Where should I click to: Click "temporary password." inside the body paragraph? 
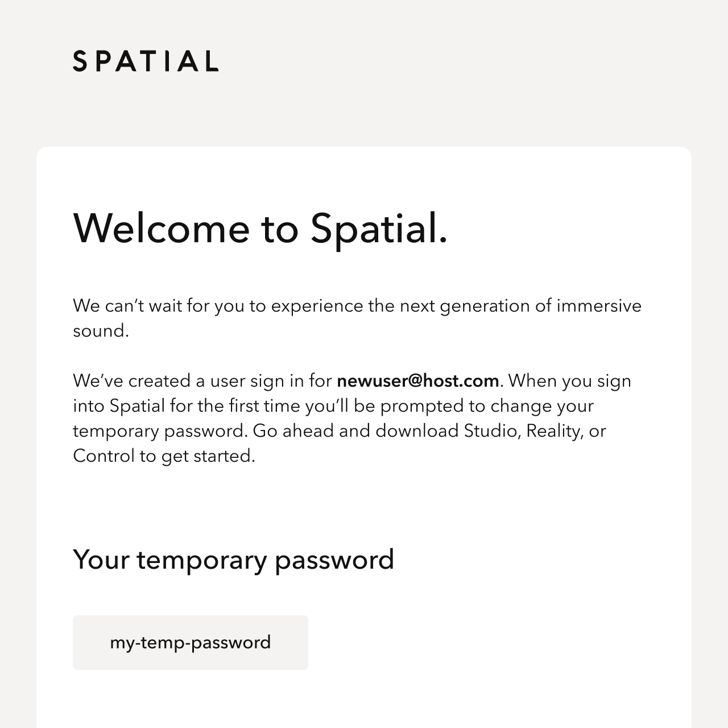point(161,431)
